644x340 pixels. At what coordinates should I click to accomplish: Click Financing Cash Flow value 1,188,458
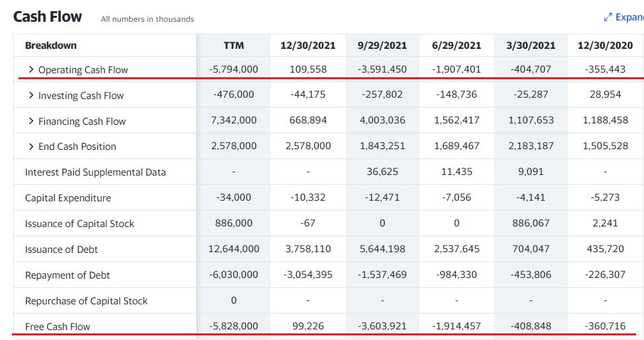pyautogui.click(x=606, y=120)
